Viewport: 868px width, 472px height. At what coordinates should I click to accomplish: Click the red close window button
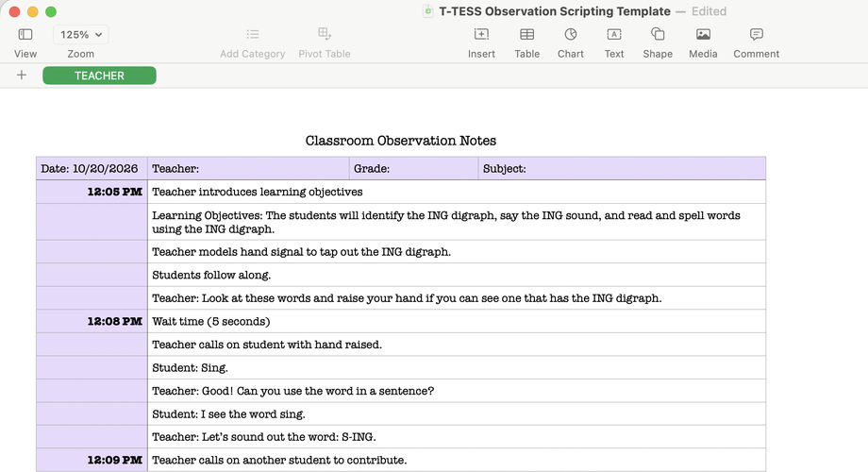[x=15, y=11]
